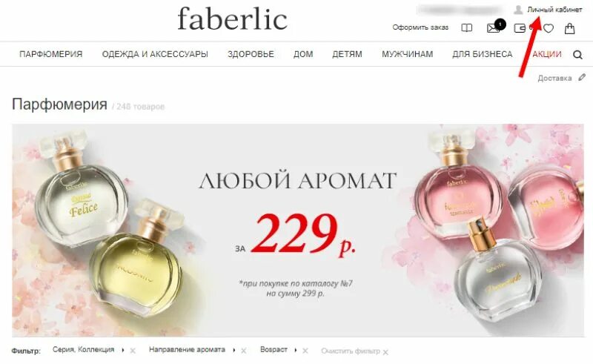Open the catalog book icon
This screenshot has height=364, width=593.
[467, 28]
